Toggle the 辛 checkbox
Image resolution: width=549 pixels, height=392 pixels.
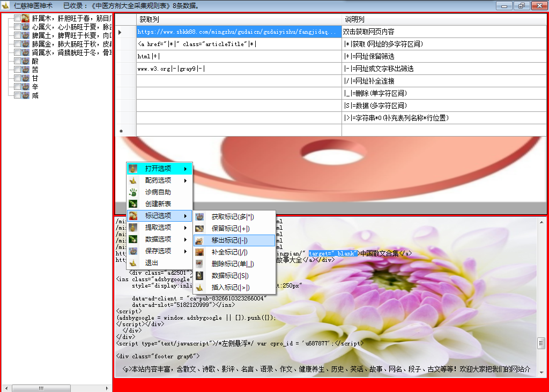(x=17, y=86)
